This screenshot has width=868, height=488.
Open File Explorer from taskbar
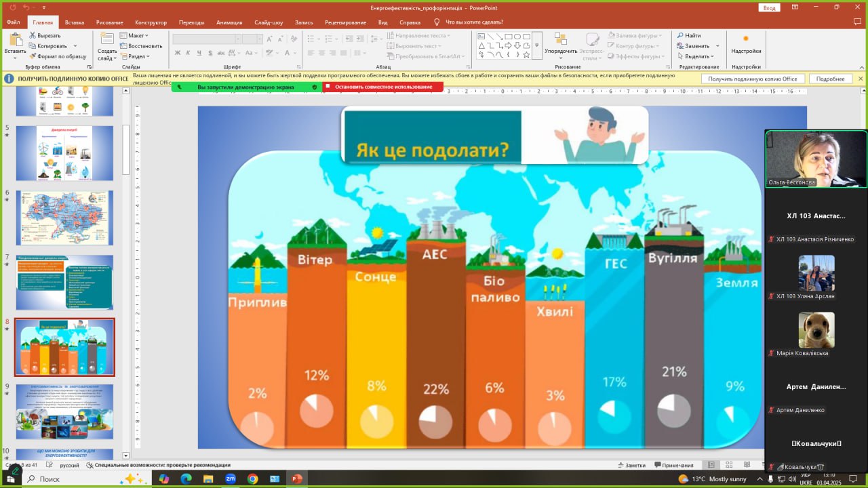(208, 479)
